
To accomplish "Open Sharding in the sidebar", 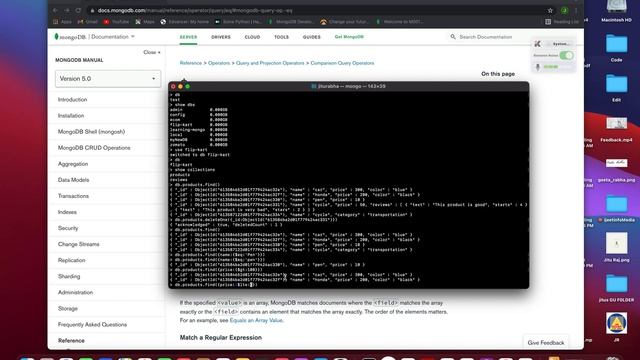I will (x=69, y=276).
